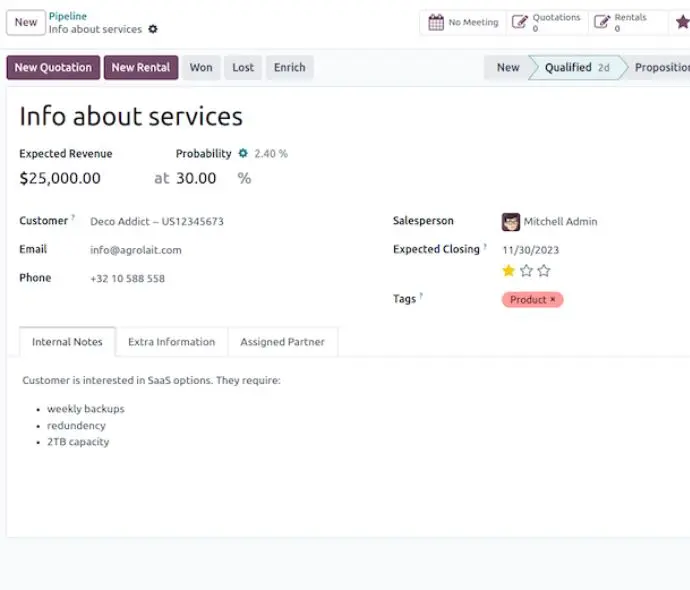The height and width of the screenshot is (590, 690).
Task: Click the Expected Closing help mark
Action: pos(485,246)
